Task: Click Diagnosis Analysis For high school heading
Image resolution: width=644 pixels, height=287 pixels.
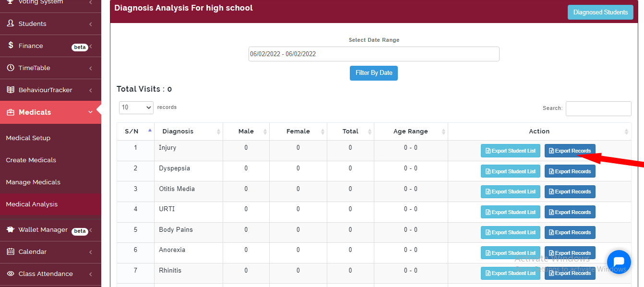Action: pos(183,8)
